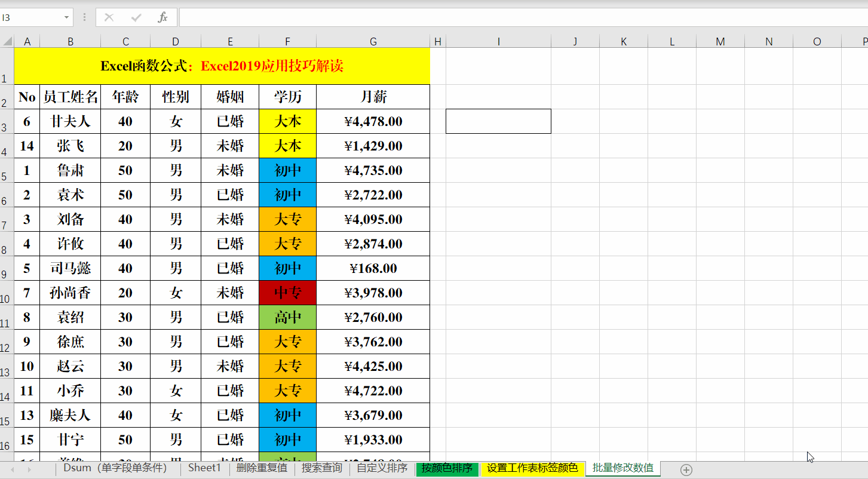Click the red 中专 cell

(287, 293)
